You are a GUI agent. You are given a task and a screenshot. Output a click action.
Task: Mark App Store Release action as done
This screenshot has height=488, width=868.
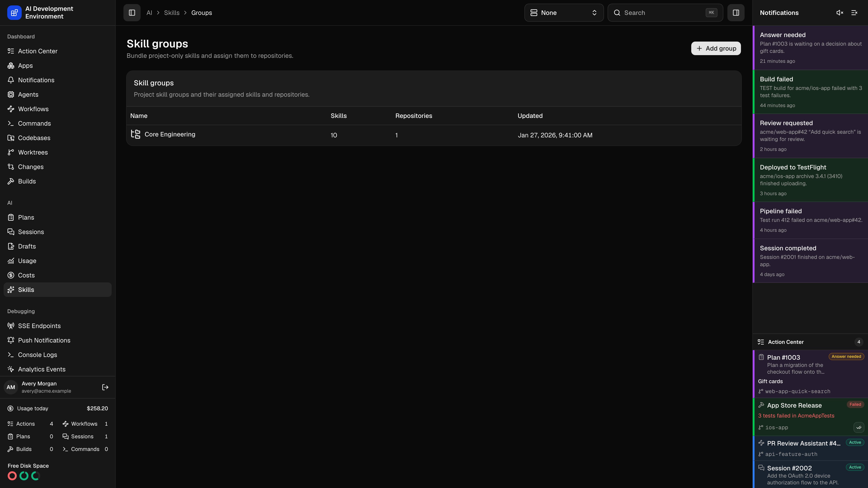click(x=859, y=428)
